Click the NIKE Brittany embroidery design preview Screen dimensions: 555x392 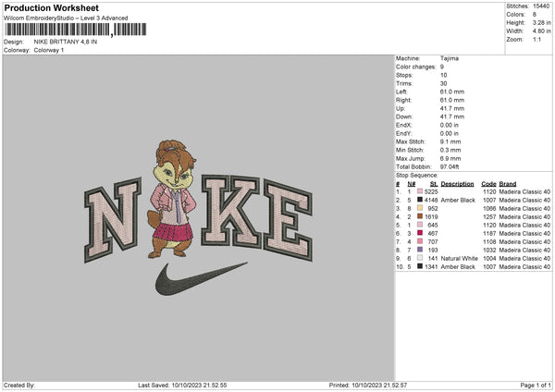point(199,218)
